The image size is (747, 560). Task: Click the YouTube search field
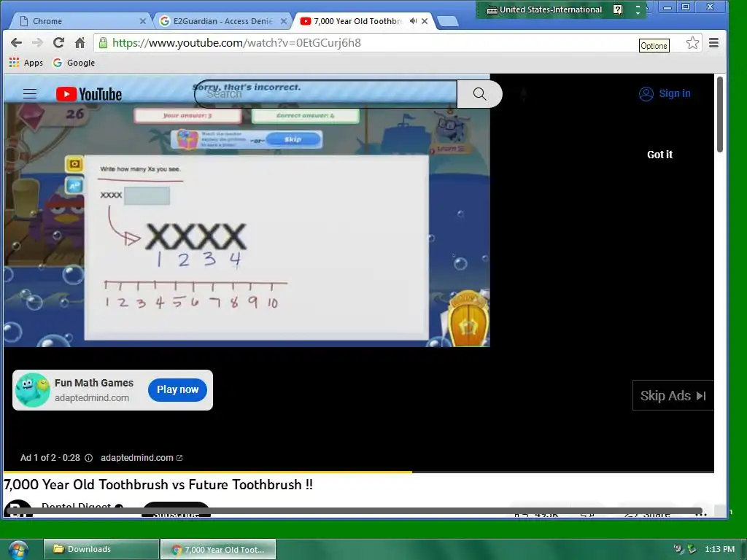(326, 94)
